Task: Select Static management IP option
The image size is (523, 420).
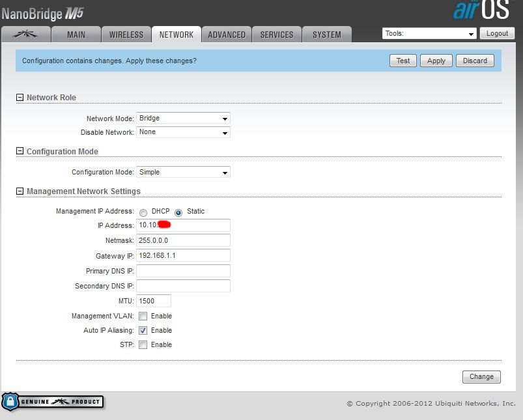Action: (x=178, y=212)
